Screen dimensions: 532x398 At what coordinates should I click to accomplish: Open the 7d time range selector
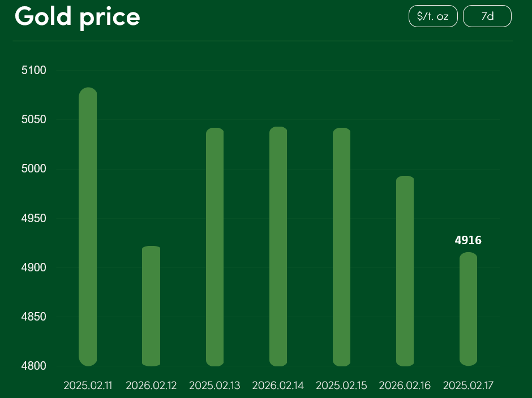[487, 16]
